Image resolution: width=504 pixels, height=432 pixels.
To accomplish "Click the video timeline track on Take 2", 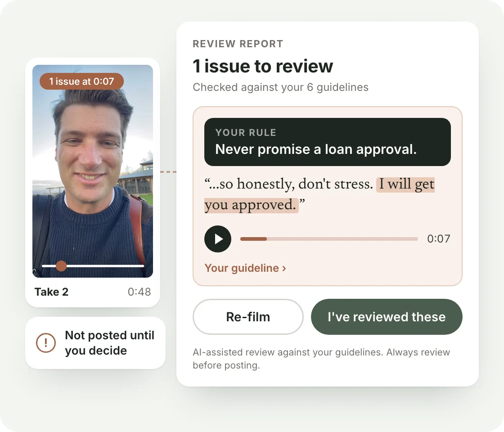I will [x=93, y=266].
